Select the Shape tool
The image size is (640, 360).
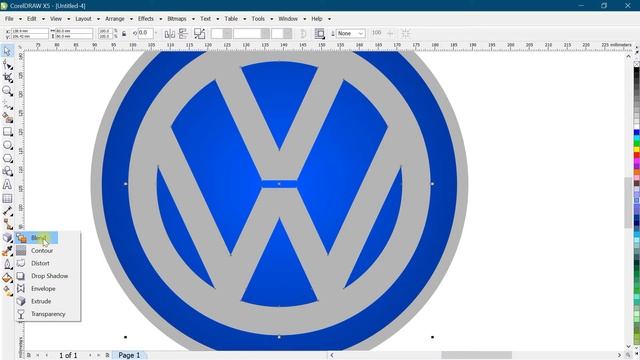[7, 64]
